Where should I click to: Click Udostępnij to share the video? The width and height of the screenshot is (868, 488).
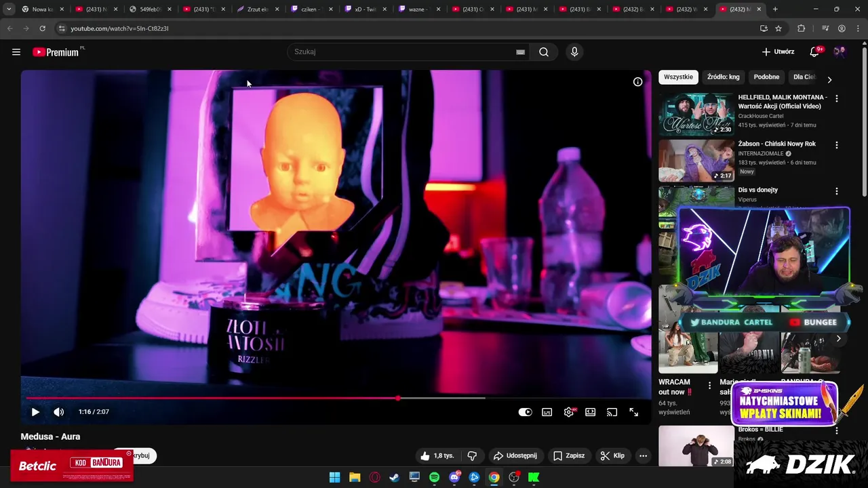[515, 455]
